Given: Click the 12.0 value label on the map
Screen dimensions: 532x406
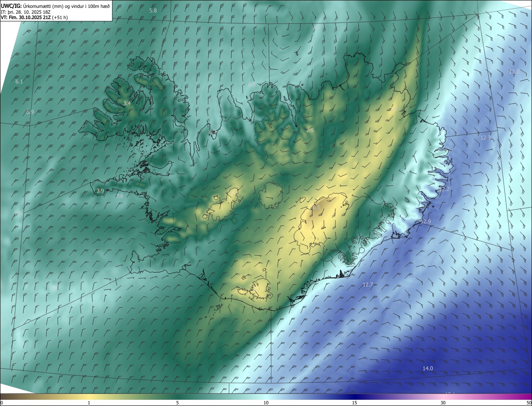Looking at the screenshot, I should pyautogui.click(x=514, y=71).
